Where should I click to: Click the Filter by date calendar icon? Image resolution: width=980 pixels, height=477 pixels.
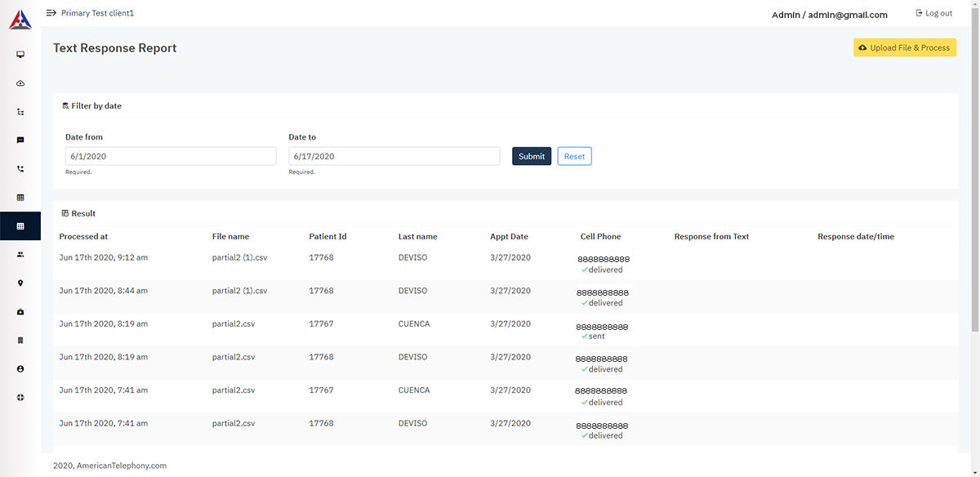tap(65, 106)
